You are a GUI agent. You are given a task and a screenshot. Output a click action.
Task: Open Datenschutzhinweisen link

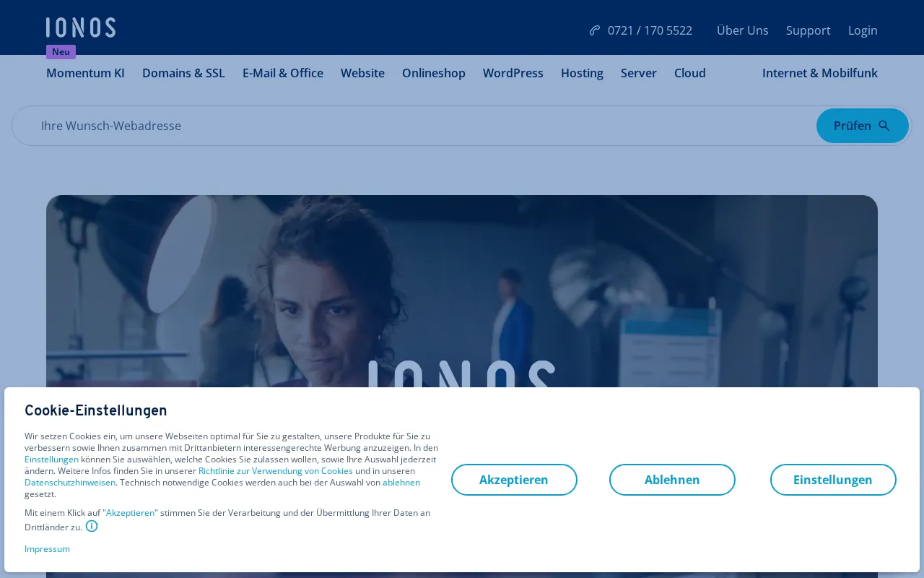coord(70,483)
